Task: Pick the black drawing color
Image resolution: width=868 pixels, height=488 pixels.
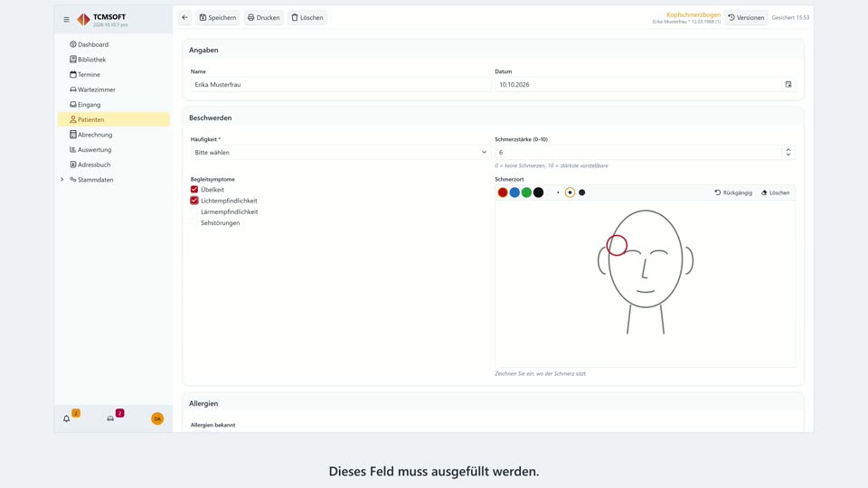Action: [538, 192]
